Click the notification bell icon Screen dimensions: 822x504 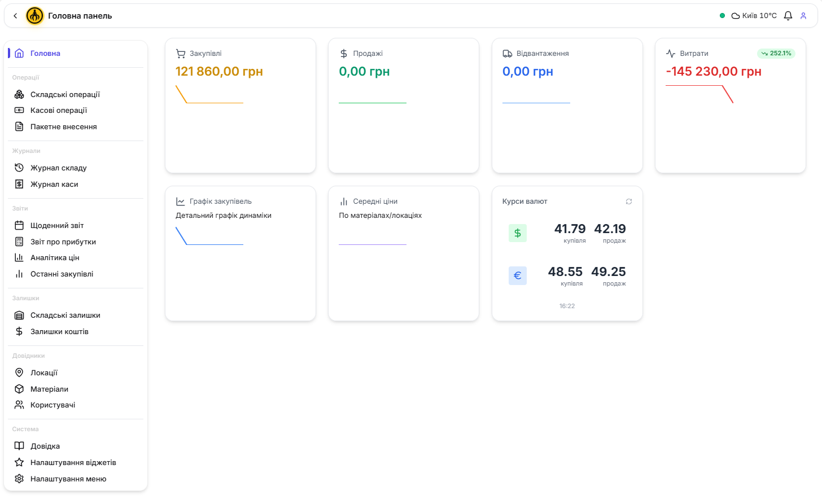(788, 16)
